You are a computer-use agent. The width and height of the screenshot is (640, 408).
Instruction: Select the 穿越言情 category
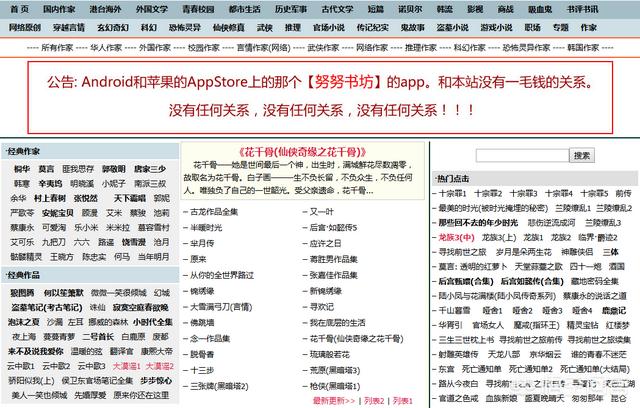(x=69, y=27)
